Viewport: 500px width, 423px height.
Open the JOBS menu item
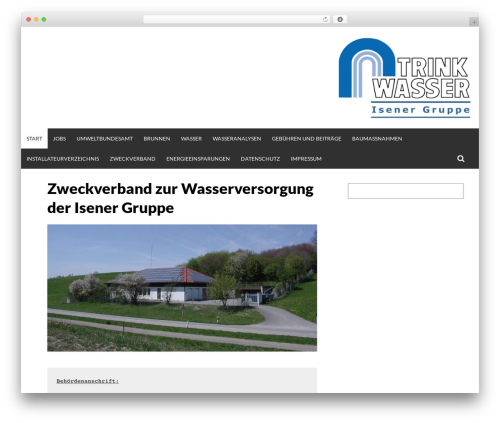pyautogui.click(x=59, y=139)
